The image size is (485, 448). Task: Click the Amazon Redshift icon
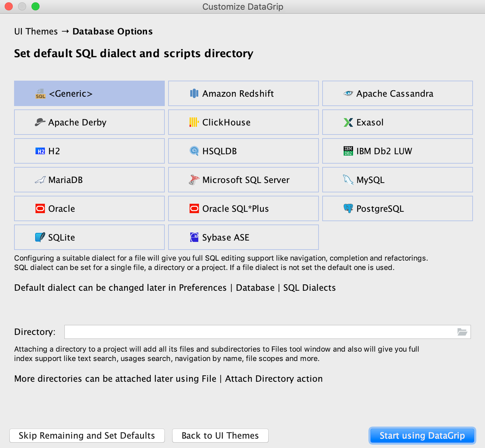(194, 94)
